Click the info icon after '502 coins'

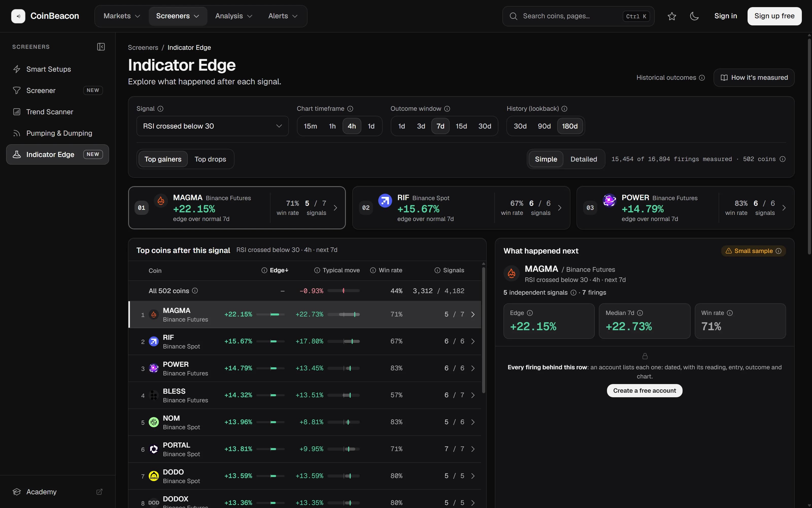click(x=783, y=159)
